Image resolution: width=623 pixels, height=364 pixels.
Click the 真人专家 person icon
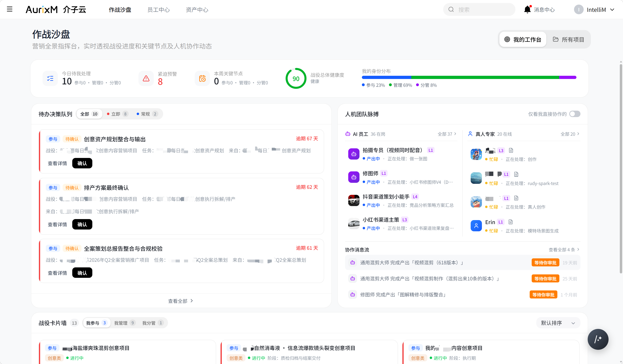470,134
